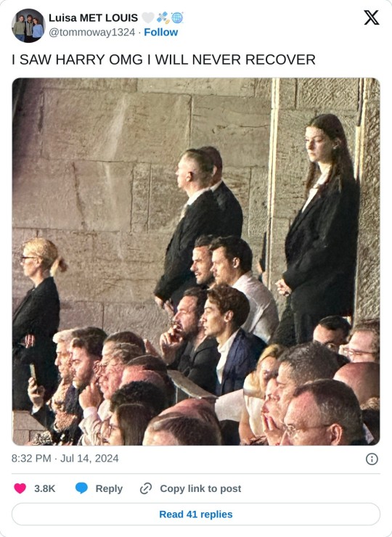The width and height of the screenshot is (392, 537).
Task: Click the Luisa MET LOUIS display name
Action: pos(93,17)
